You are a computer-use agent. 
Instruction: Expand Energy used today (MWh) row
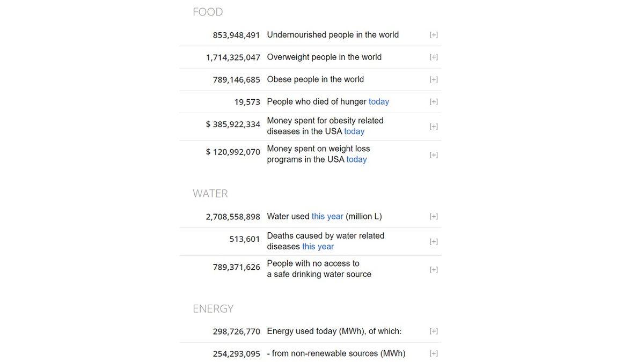434,331
